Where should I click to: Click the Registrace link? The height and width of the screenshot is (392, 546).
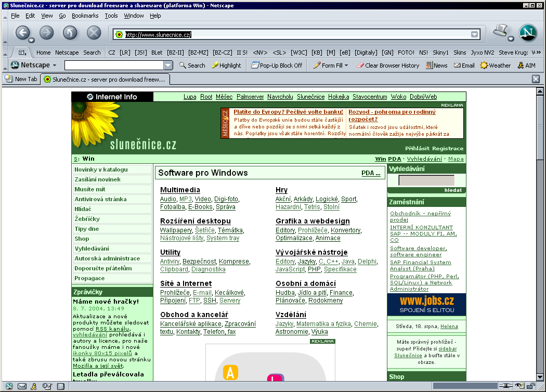[x=448, y=148]
